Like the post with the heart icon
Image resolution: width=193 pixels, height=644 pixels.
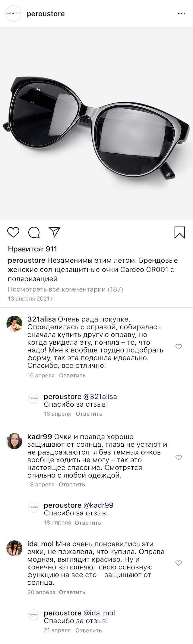pos(13,232)
